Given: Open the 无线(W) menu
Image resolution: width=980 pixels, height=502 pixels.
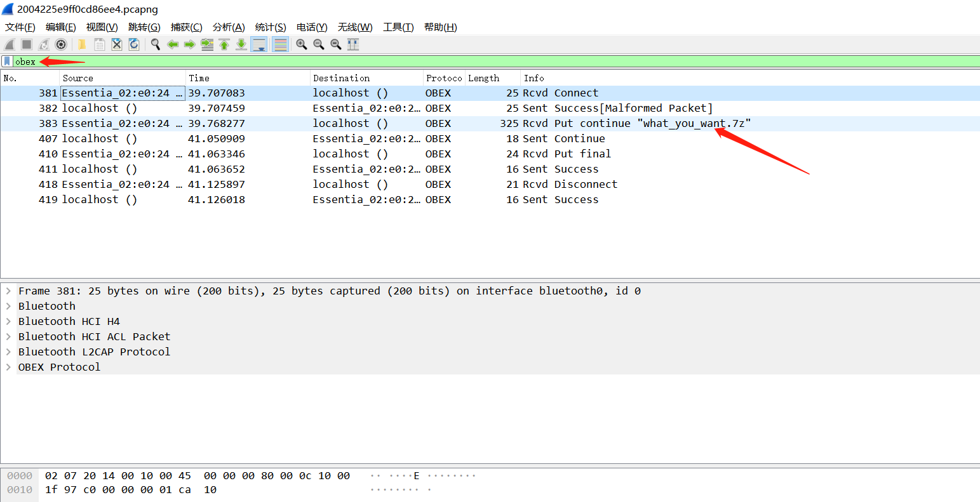Looking at the screenshot, I should (x=354, y=27).
